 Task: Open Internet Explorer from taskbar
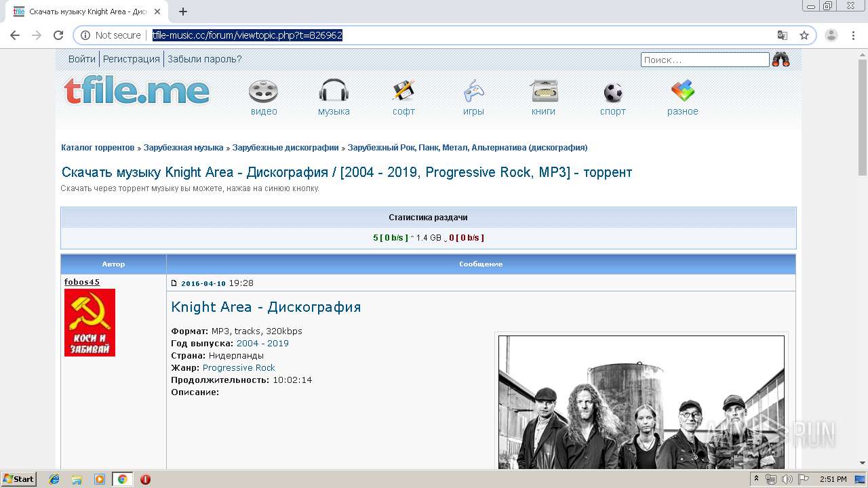point(54,479)
